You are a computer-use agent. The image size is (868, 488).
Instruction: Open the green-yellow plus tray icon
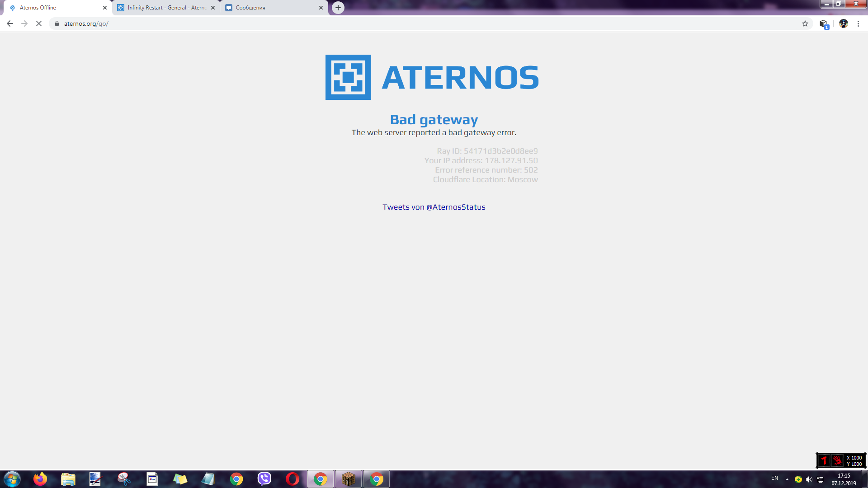point(798,479)
